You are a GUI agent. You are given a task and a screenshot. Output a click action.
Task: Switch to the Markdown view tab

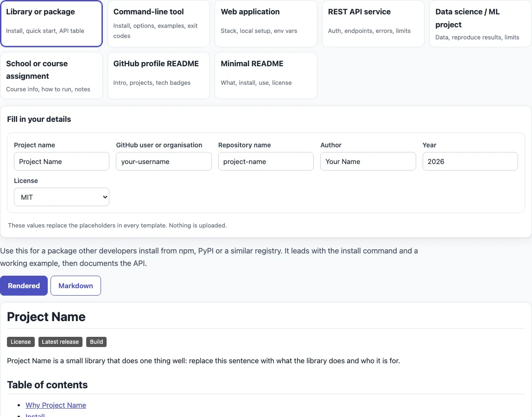click(x=76, y=286)
